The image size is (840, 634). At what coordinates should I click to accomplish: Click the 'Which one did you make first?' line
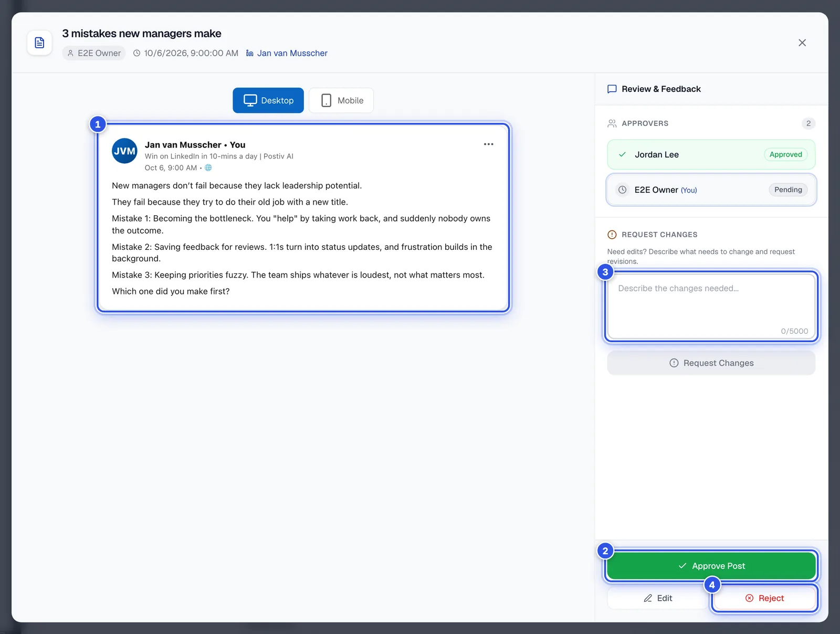click(171, 291)
